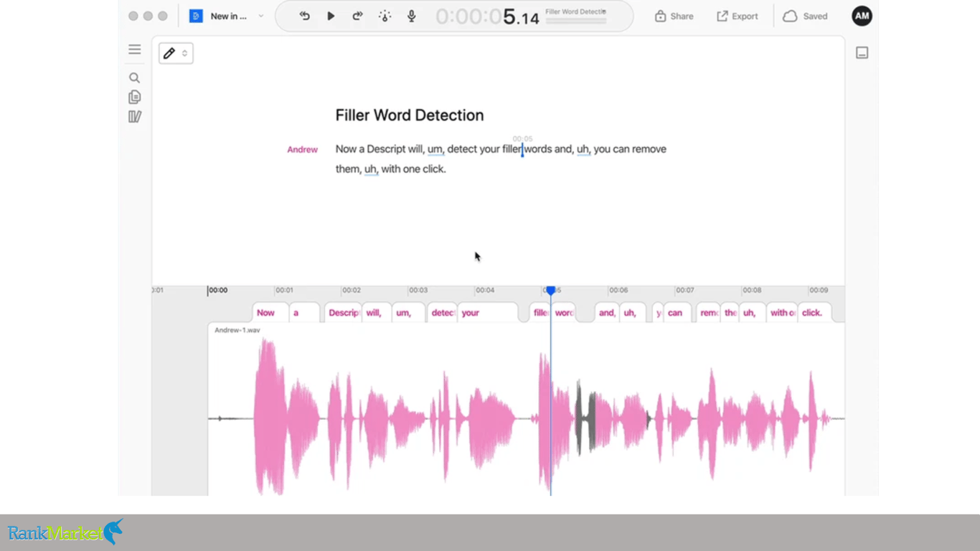Open the effects sparkle tool
The width and height of the screenshot is (980, 551).
tap(385, 16)
